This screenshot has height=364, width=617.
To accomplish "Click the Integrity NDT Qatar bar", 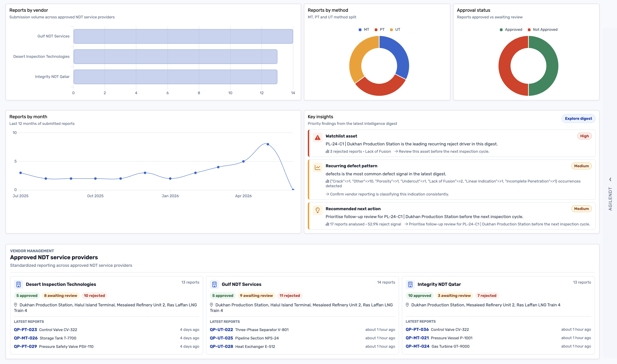I will (x=175, y=77).
